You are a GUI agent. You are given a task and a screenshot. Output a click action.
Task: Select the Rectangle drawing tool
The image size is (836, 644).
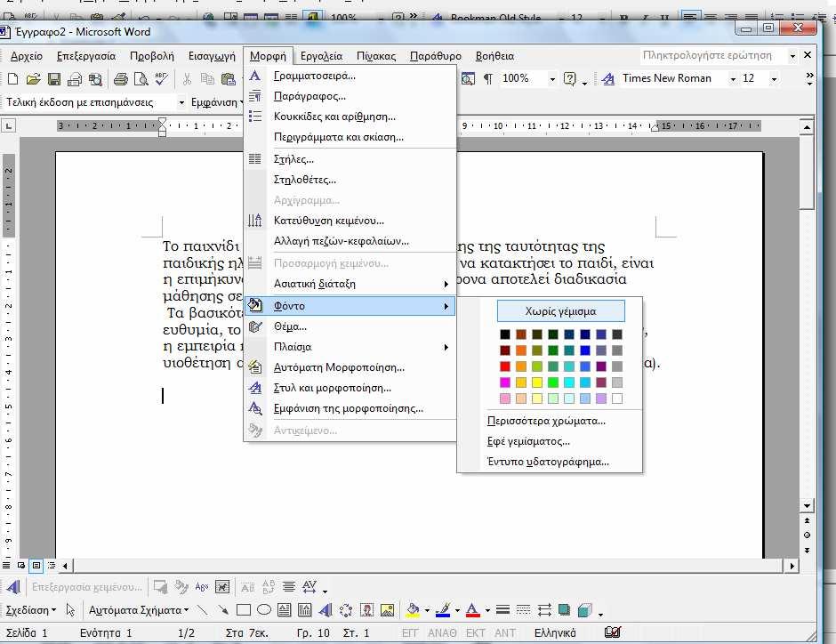[243, 610]
